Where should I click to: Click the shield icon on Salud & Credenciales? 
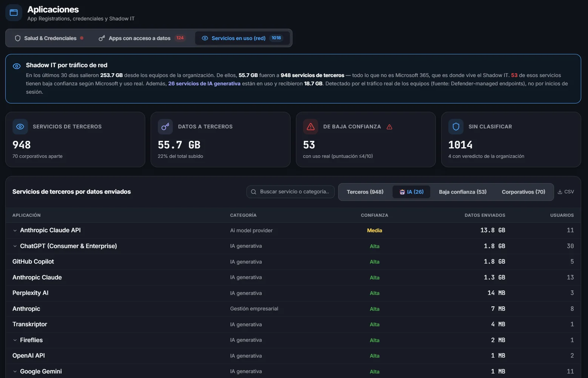[17, 38]
